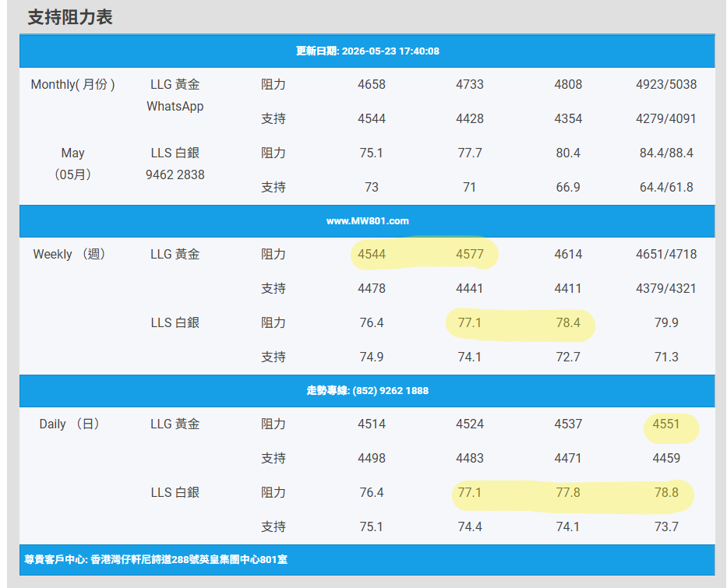This screenshot has height=588, width=727.
Task: Select daily gold resistance value 4514
Action: (372, 424)
